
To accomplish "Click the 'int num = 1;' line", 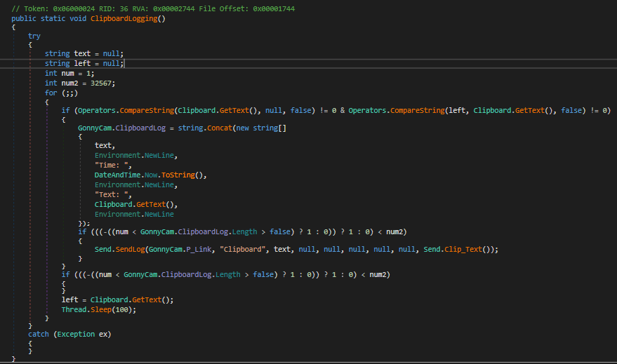I will (69, 73).
